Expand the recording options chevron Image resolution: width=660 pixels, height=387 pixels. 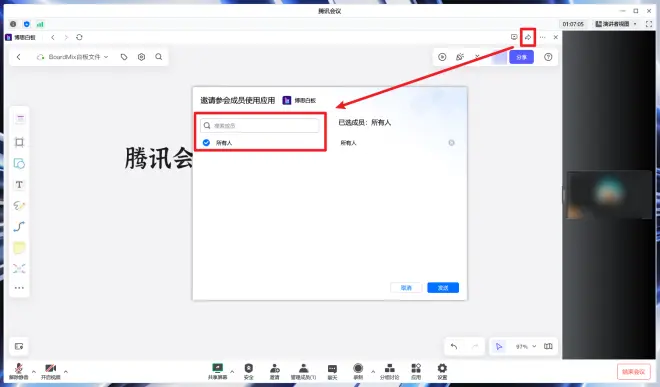tap(373, 371)
